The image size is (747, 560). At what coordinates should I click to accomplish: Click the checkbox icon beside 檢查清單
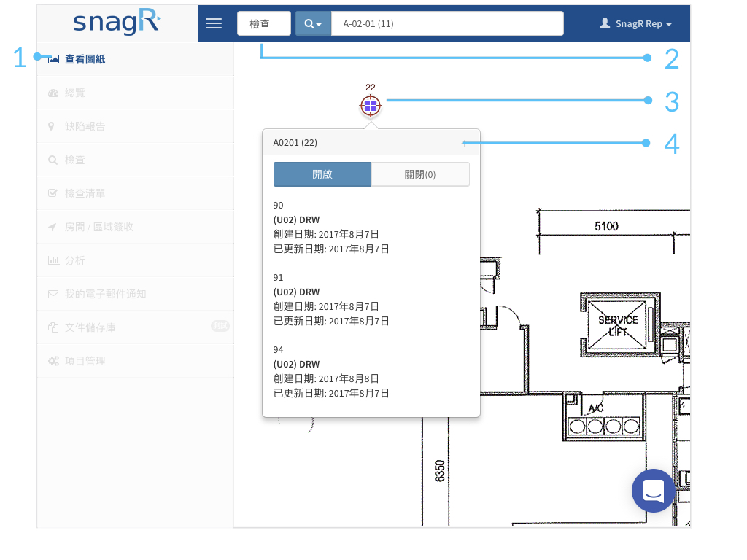53,192
